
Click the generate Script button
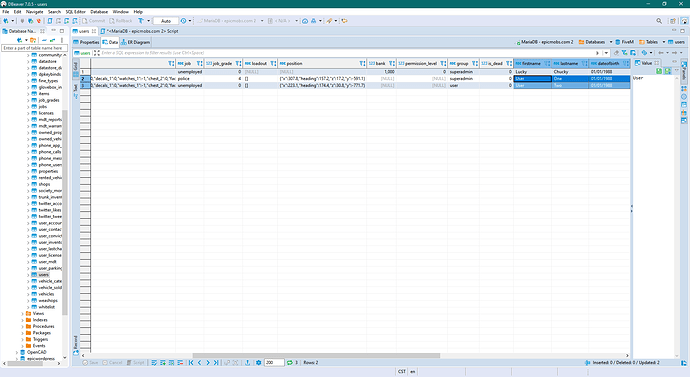[x=136, y=362]
